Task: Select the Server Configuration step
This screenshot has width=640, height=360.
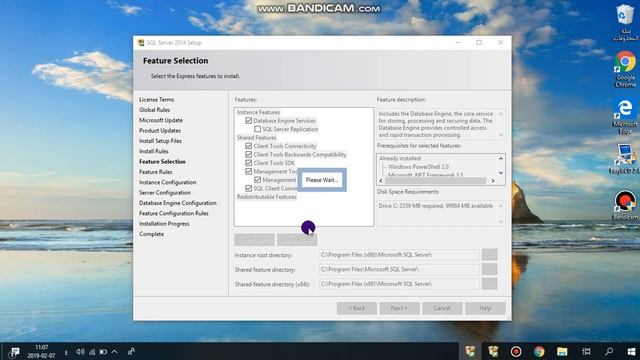Action: click(x=165, y=193)
